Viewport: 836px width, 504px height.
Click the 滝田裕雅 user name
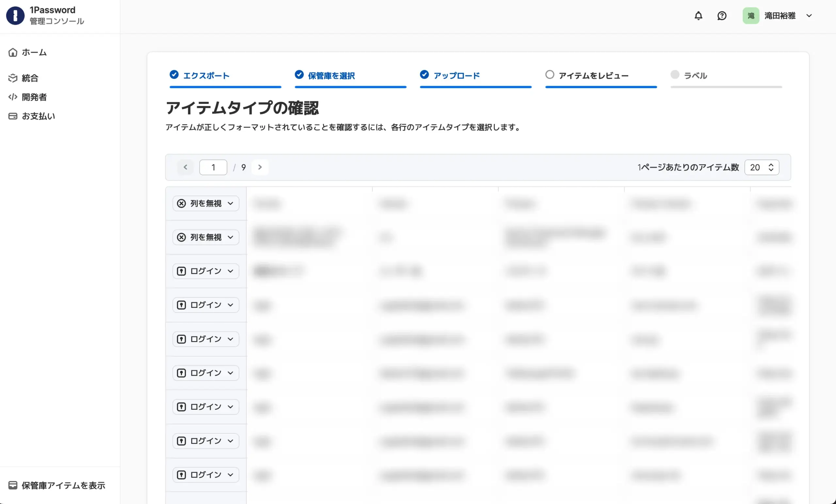click(780, 16)
